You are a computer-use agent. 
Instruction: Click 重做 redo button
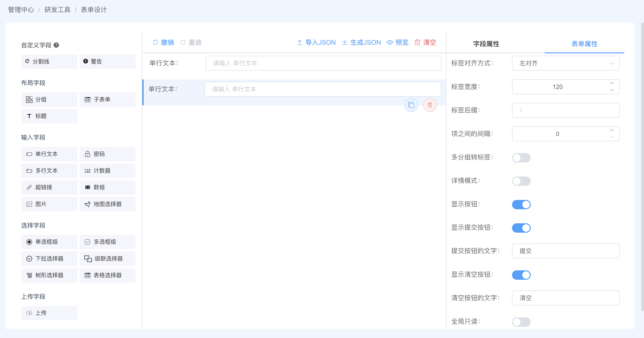[x=191, y=43]
